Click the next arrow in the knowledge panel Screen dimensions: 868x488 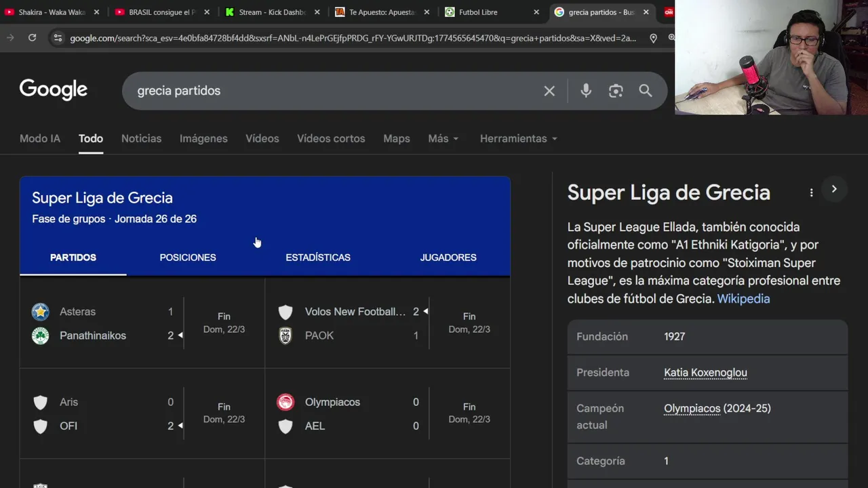[834, 189]
